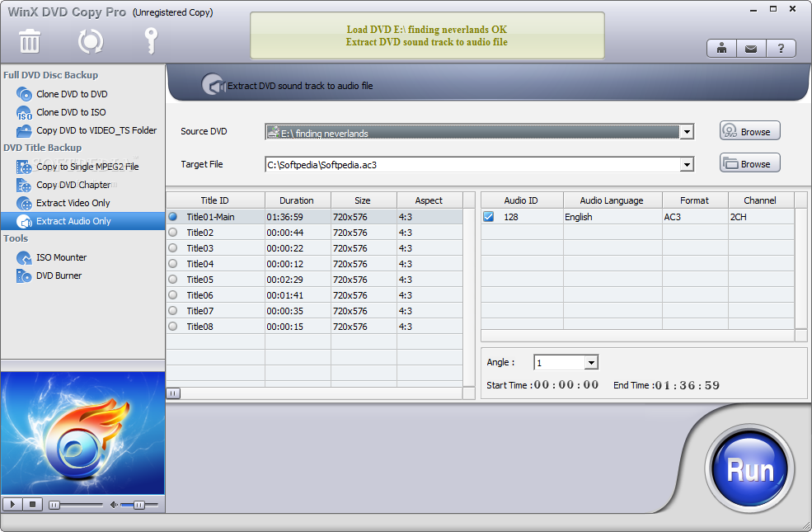The height and width of the screenshot is (532, 812).
Task: Click the Clone DVD to ISO icon
Action: pos(24,112)
